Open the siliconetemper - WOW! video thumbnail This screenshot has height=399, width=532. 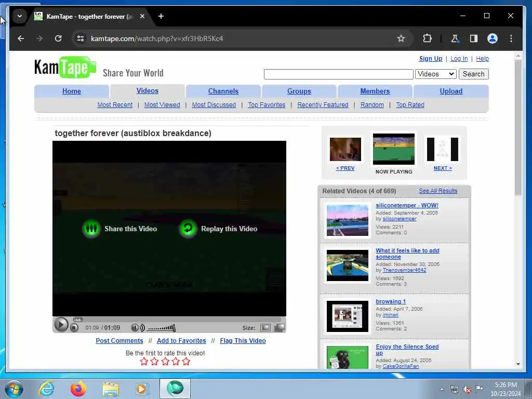(347, 220)
